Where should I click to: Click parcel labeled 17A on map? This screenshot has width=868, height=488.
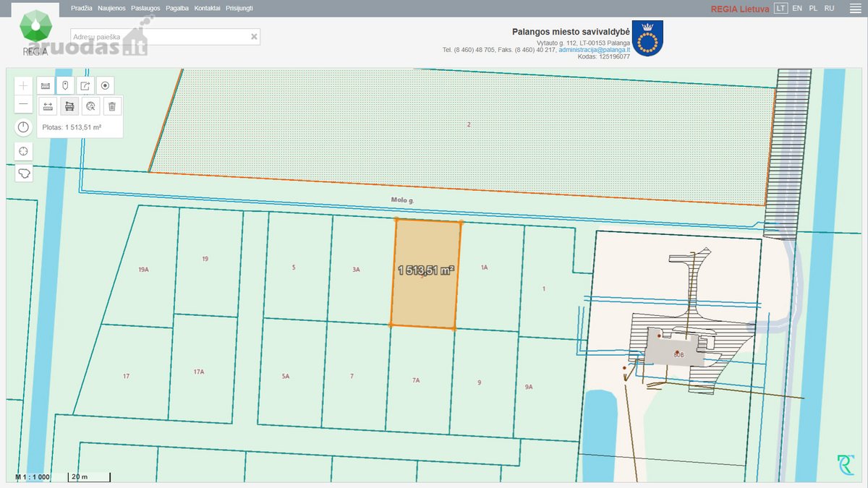(x=199, y=372)
